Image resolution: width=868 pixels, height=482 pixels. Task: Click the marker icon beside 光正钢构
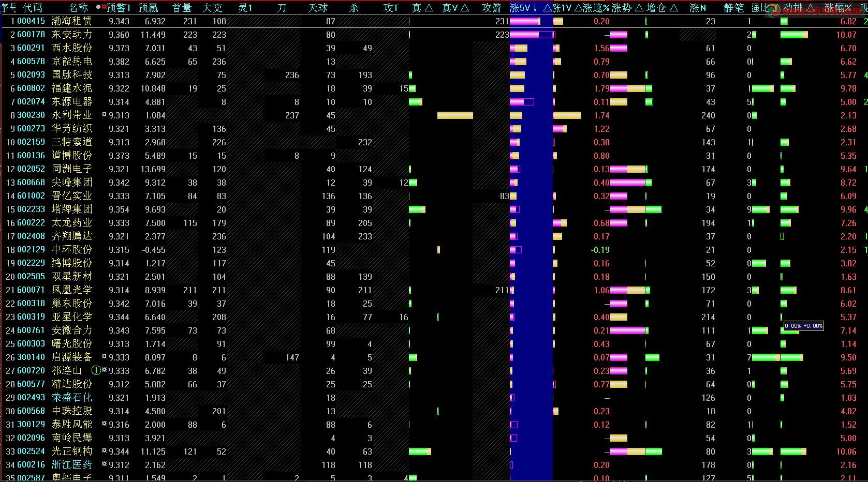[105, 451]
